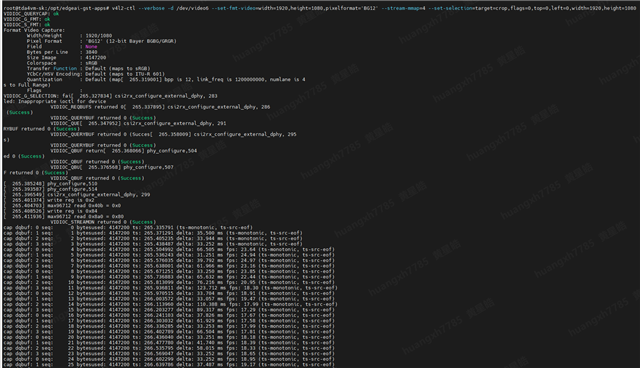Click the capture line with delta 61.966 ms
The width and height of the screenshot is (640, 368).
(x=169, y=266)
